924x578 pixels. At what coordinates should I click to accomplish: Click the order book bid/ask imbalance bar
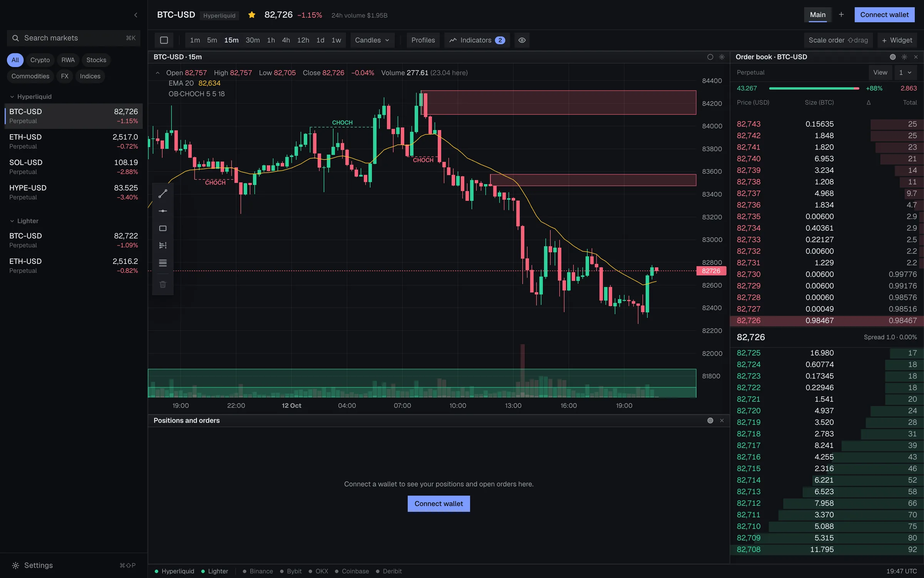coord(814,88)
